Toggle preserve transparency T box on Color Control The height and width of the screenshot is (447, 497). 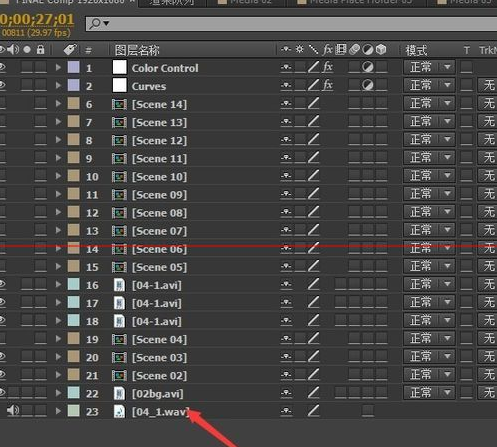pos(466,67)
